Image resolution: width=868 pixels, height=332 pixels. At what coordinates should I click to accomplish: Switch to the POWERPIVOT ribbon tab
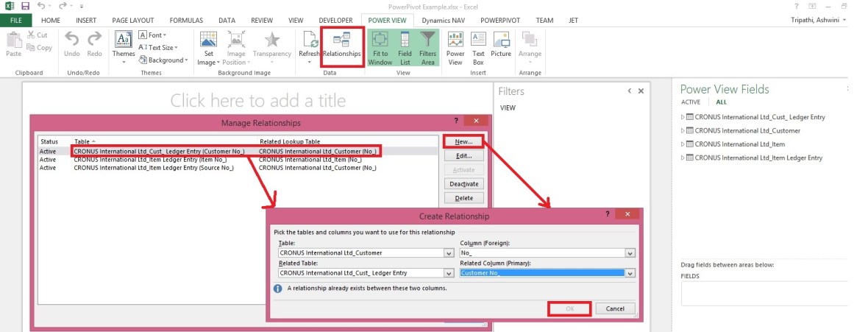click(501, 21)
